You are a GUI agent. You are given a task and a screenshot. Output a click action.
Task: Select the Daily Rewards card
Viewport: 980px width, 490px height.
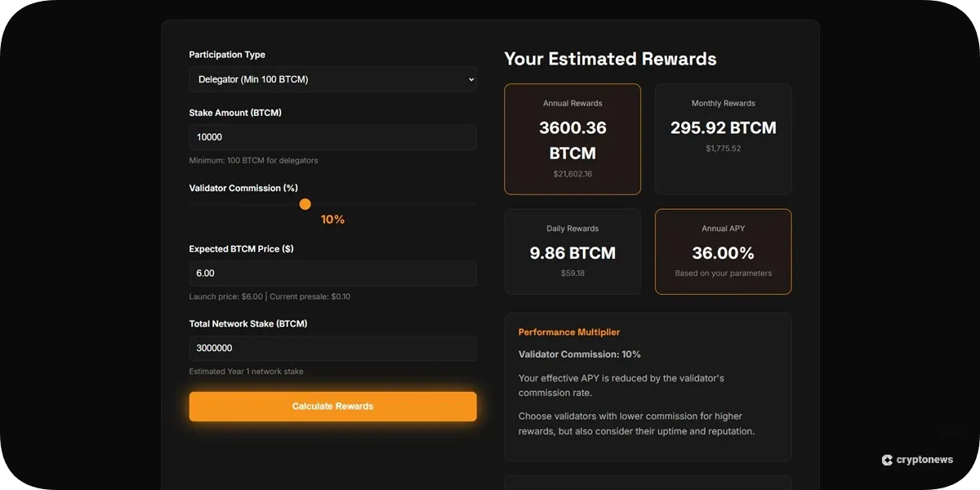[x=572, y=251]
